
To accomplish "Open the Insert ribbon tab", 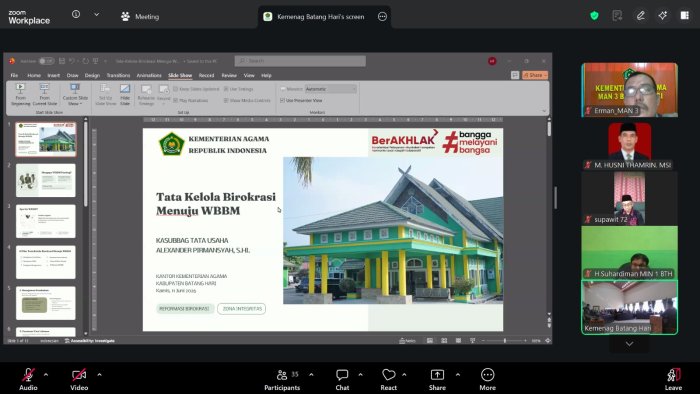I will pos(54,75).
